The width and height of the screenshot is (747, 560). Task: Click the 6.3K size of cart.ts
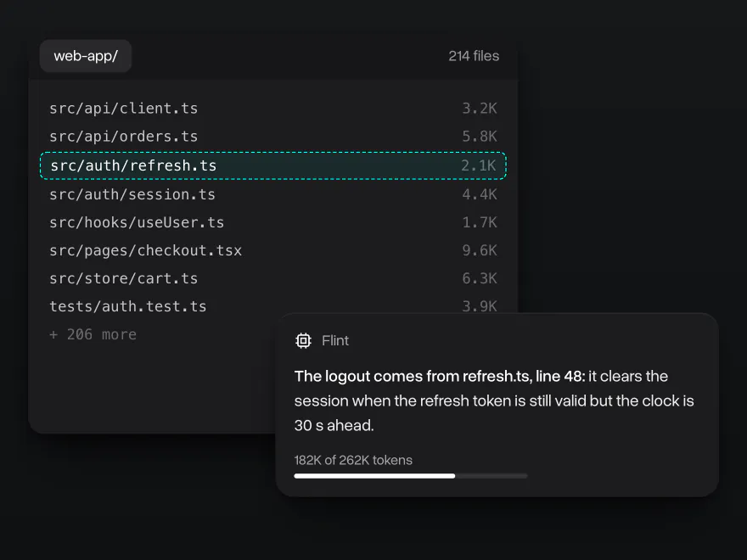(480, 278)
